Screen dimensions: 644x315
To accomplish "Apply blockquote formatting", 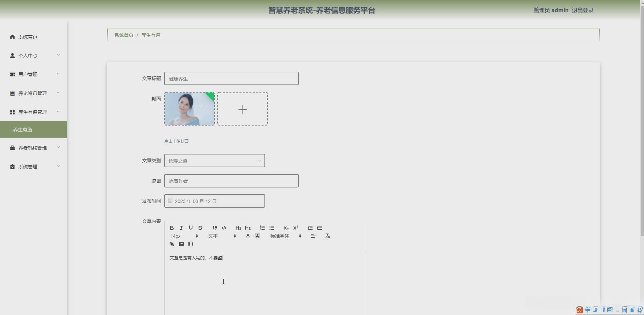I will pos(215,228).
